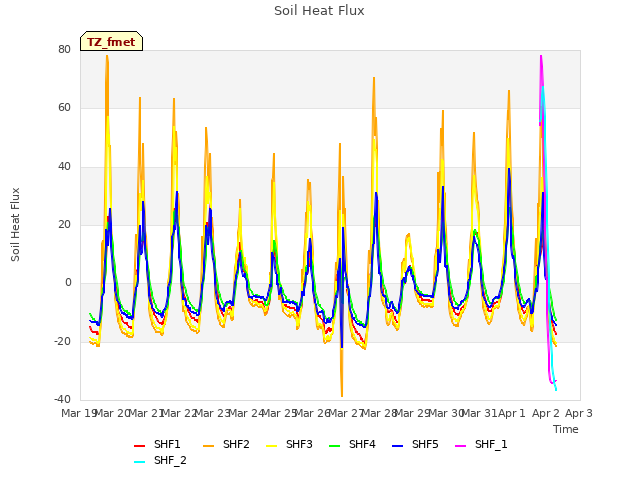640x480 pixels.
Task: Click the Time x-axis label
Action: click(566, 429)
